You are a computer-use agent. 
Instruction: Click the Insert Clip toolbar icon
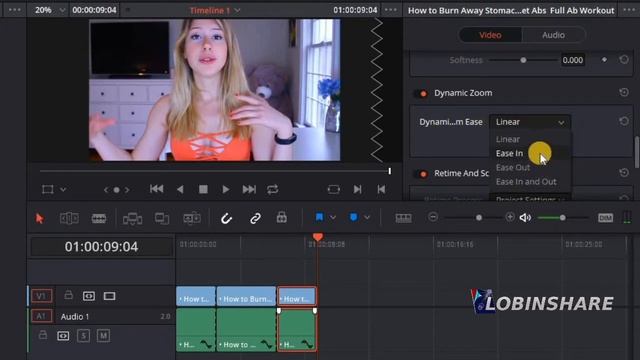(x=132, y=218)
